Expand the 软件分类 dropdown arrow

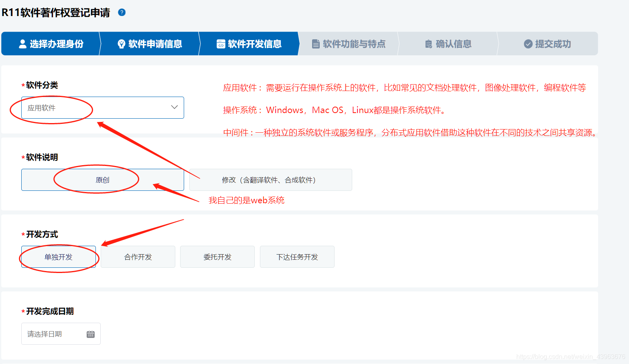tap(174, 107)
